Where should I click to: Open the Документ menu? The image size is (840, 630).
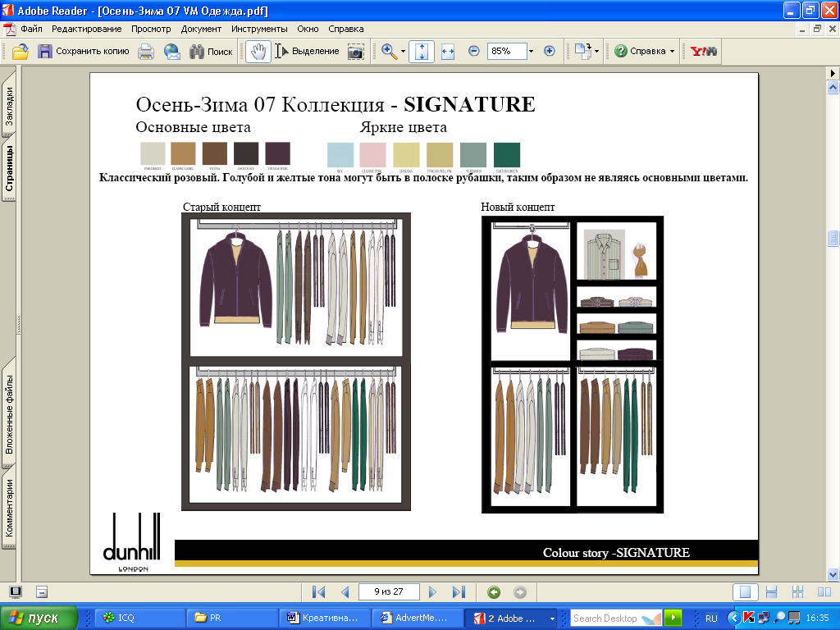[201, 29]
